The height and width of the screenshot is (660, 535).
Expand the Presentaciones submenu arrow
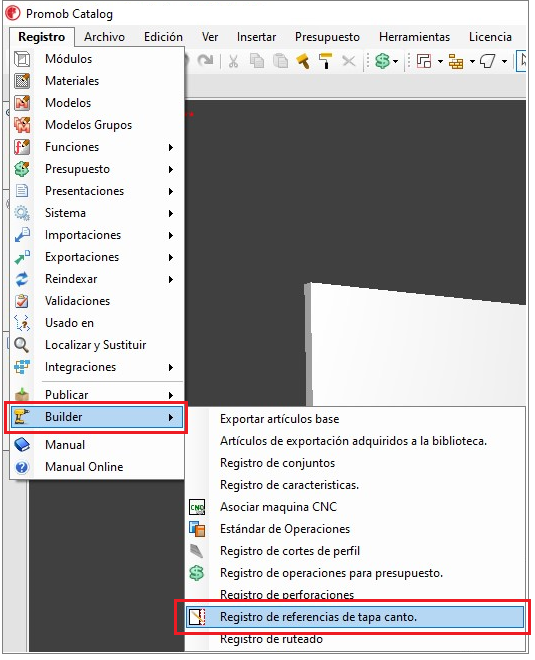pos(170,191)
